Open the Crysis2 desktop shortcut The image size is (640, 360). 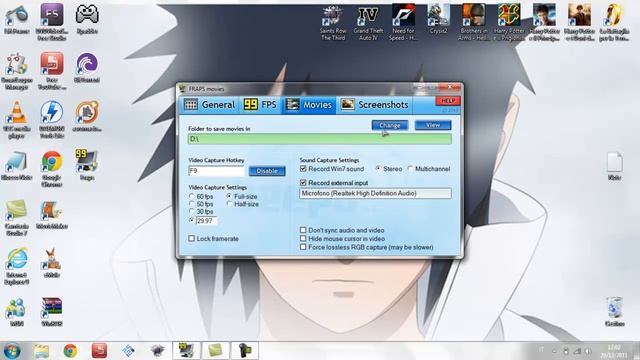point(438,16)
